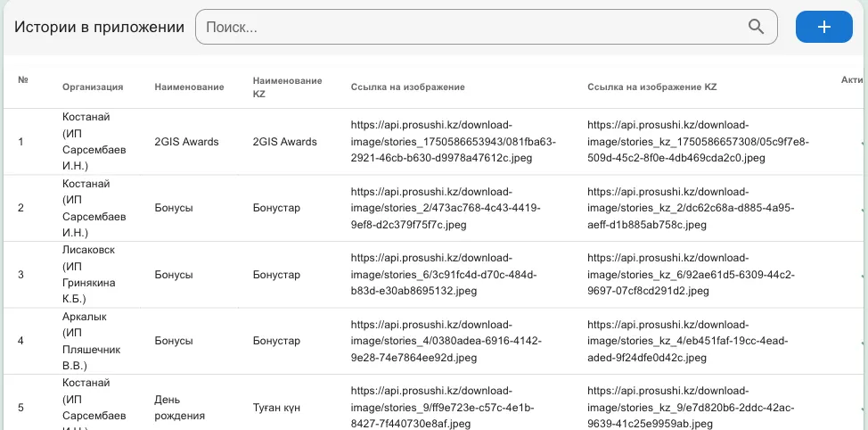Click KZ image link containing stories_kz_4/eb451faf
Viewport: 868px width, 430px height.
pos(687,342)
